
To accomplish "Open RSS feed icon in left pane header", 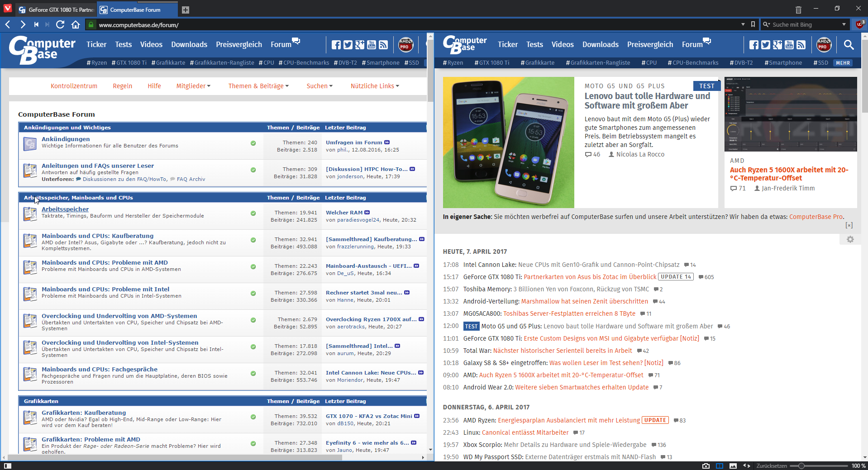I will 383,44.
